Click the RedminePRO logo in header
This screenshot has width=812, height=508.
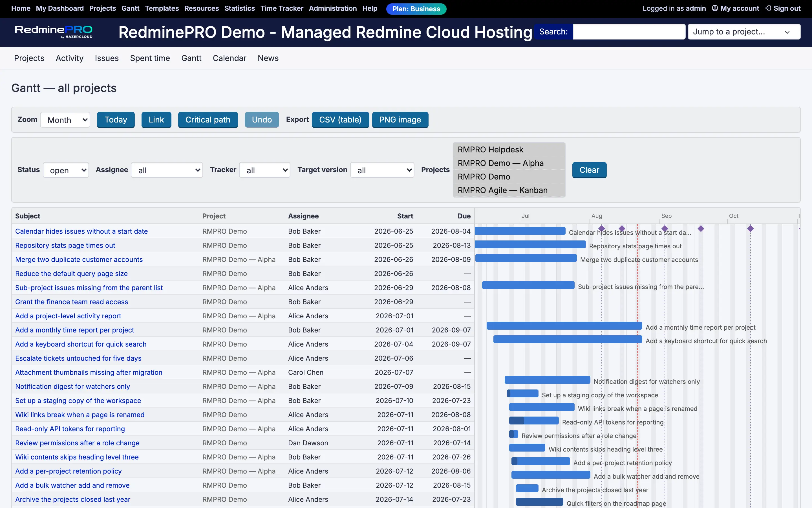pos(54,32)
